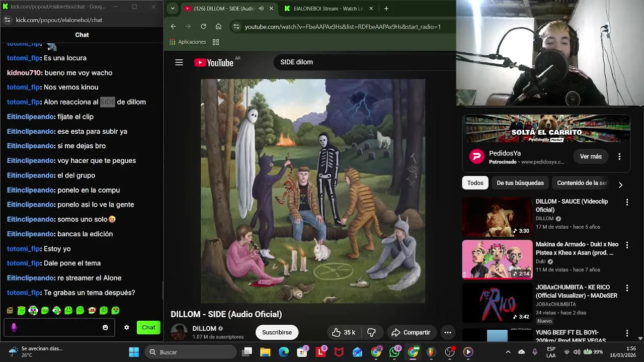Open the weather widget showing 26°C
The width and height of the screenshot is (644, 362).
click(35, 352)
